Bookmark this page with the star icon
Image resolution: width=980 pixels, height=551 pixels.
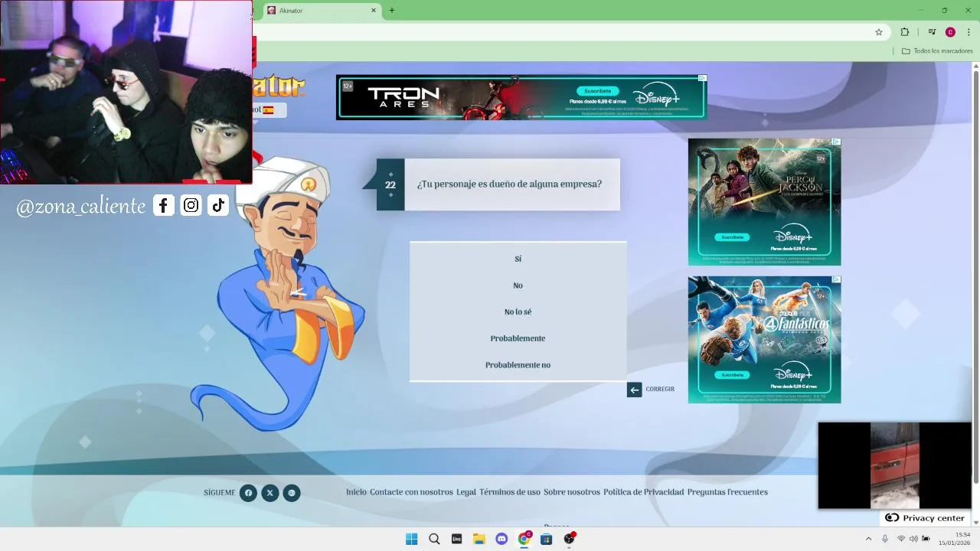879,32
